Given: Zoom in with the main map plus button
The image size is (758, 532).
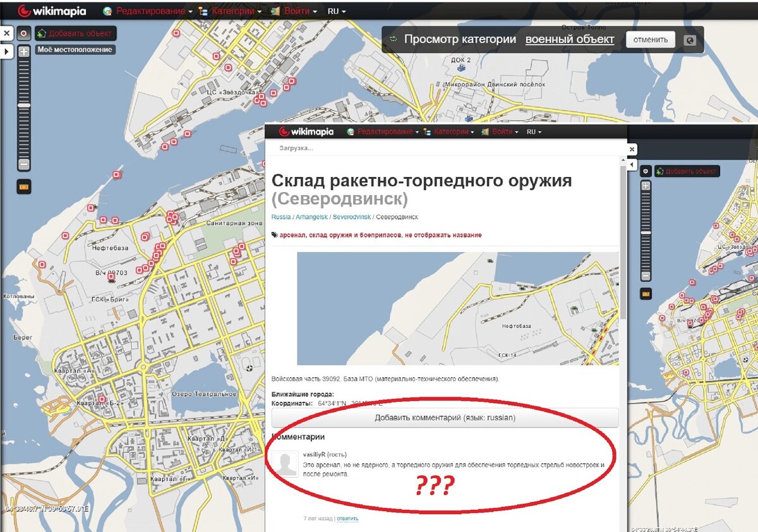Looking at the screenshot, I should pyautogui.click(x=24, y=52).
